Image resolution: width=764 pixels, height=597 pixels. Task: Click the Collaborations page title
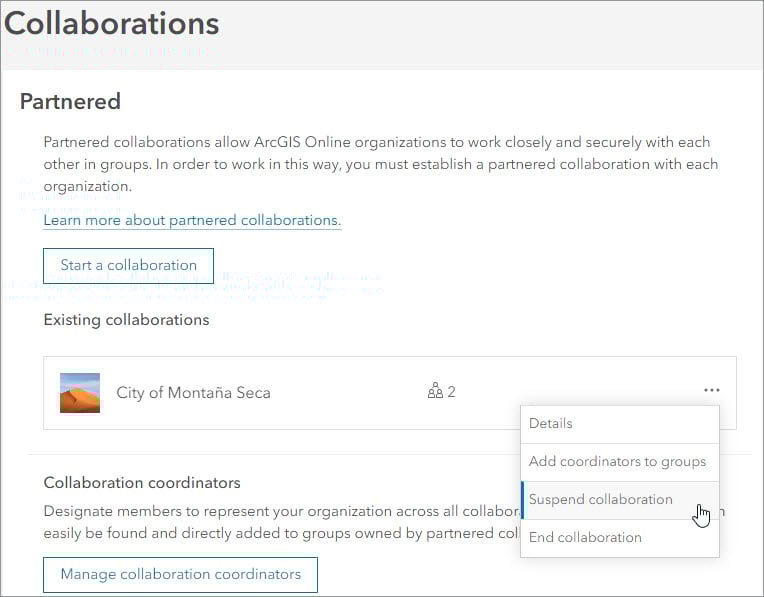pyautogui.click(x=112, y=23)
